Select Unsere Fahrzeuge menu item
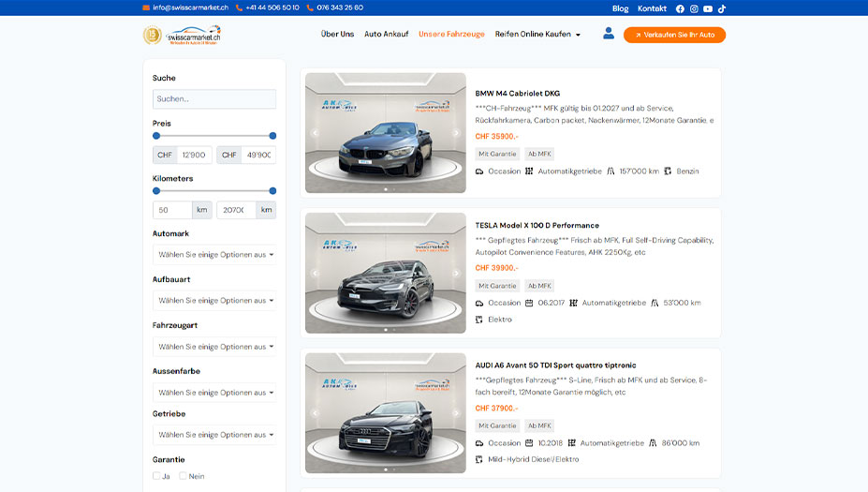 point(451,35)
